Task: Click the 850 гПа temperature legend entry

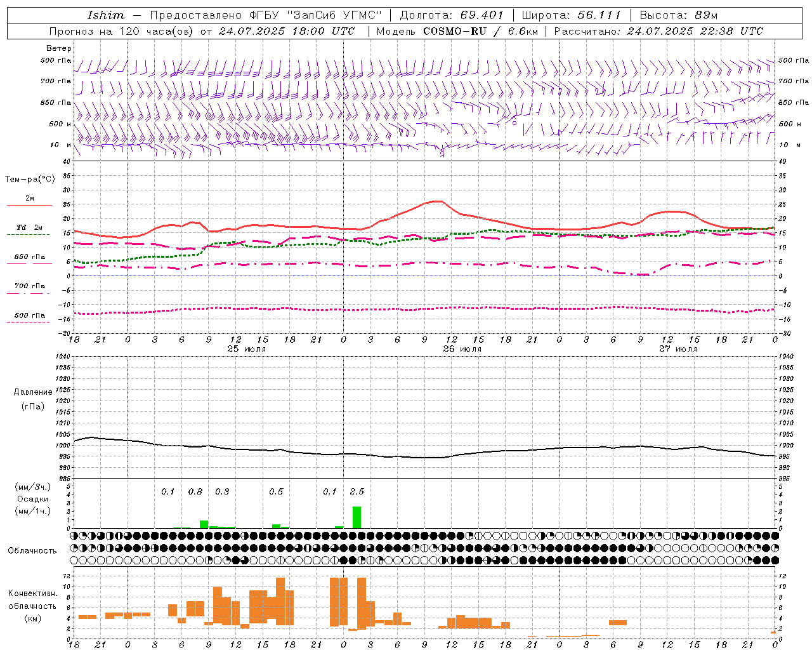Action: tap(29, 257)
